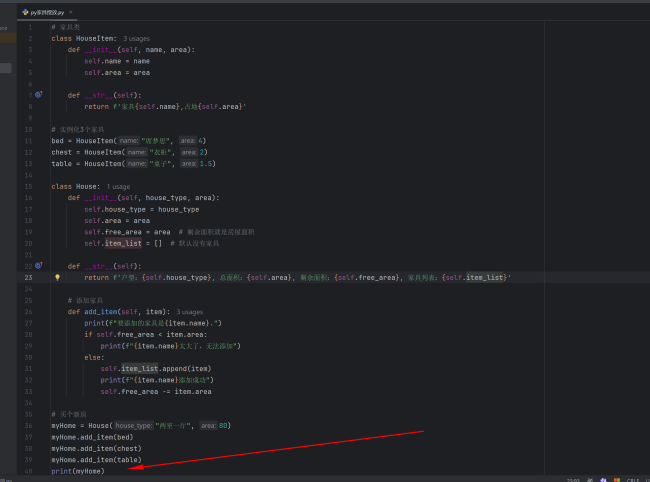Click the value 1.5 on the table line

pos(206,164)
